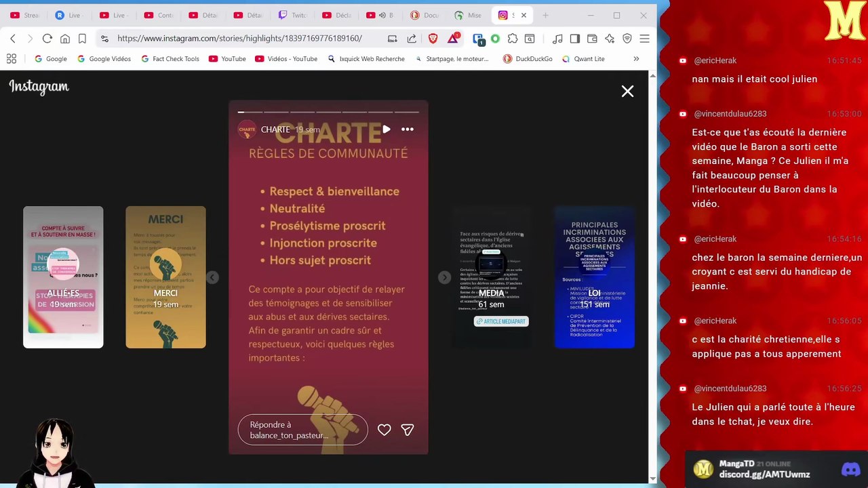
Task: Open the LOI highlight thumbnail
Action: click(594, 277)
